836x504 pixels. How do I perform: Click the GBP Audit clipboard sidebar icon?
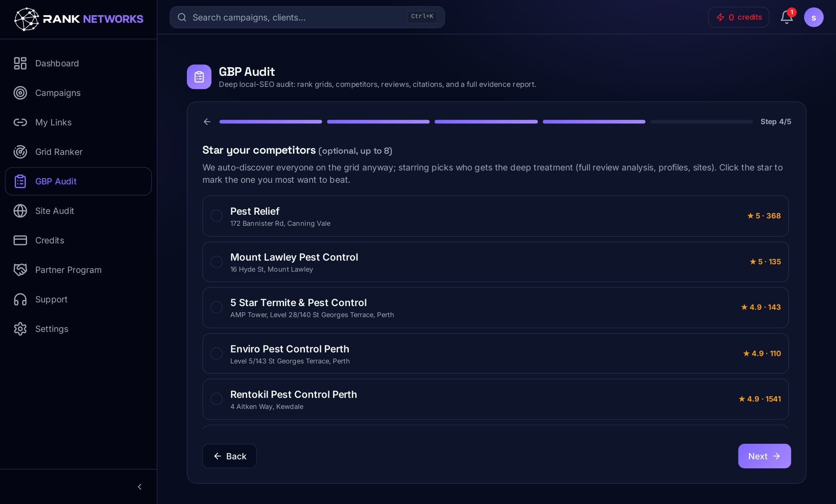[20, 181]
